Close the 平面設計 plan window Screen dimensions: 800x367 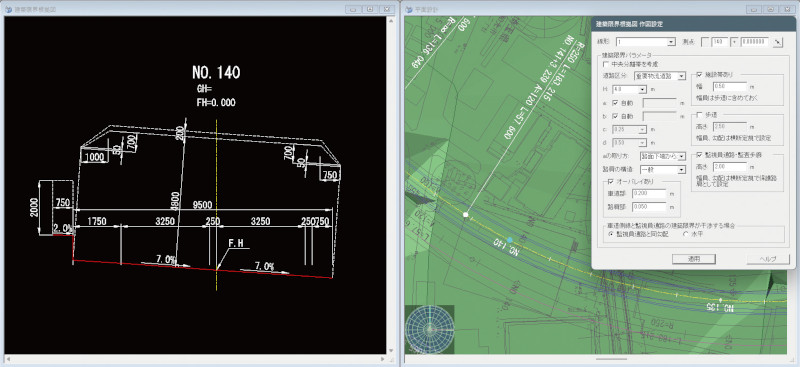(x=788, y=9)
